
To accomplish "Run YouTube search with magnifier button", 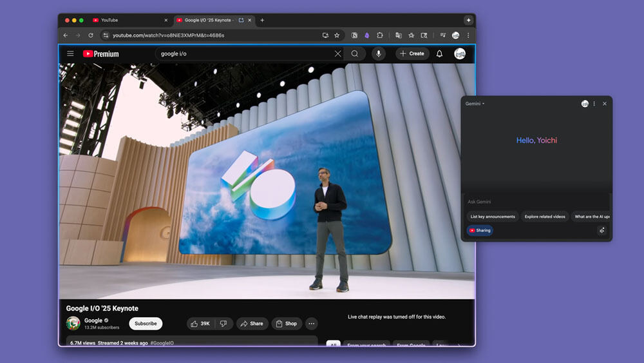I will click(354, 54).
